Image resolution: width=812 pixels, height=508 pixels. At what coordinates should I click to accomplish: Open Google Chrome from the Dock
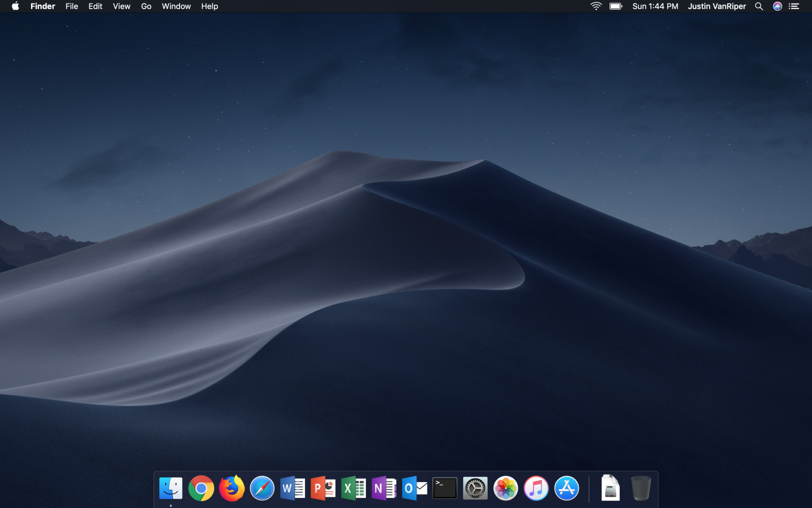point(201,489)
